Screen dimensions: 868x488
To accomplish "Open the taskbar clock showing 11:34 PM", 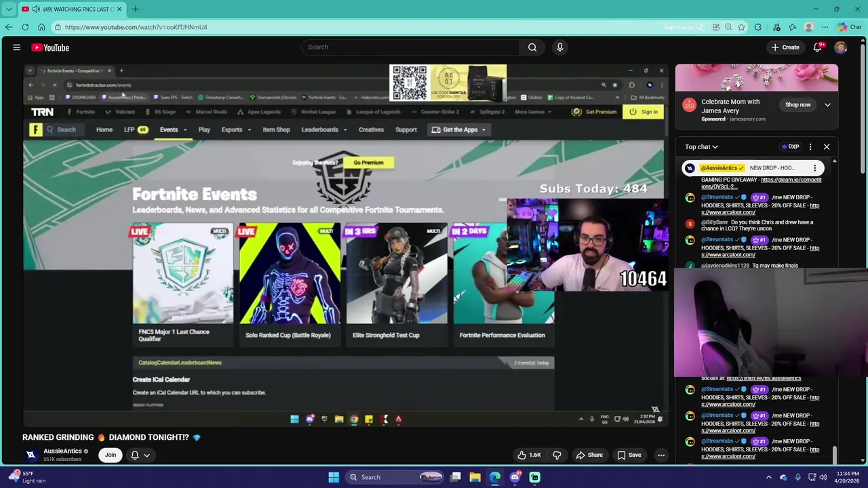I will click(x=848, y=477).
